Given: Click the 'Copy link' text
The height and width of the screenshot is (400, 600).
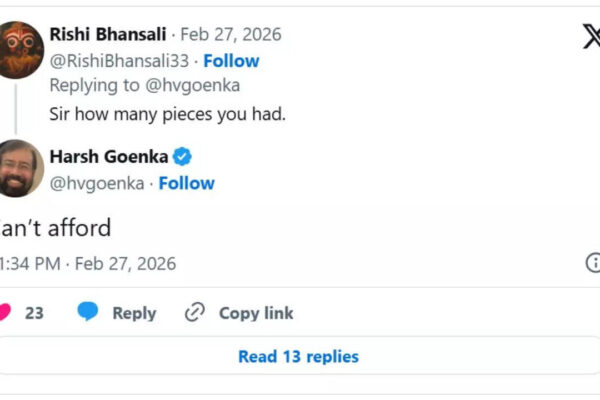Looking at the screenshot, I should 256,313.
